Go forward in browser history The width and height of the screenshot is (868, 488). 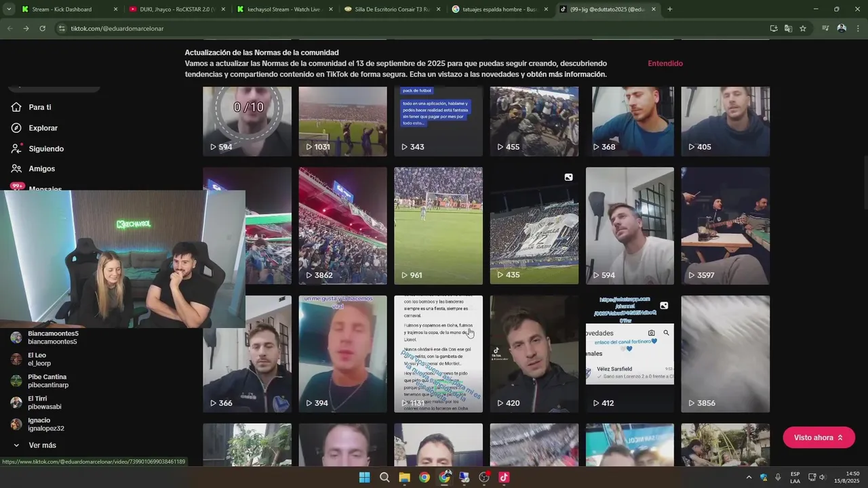tap(26, 28)
